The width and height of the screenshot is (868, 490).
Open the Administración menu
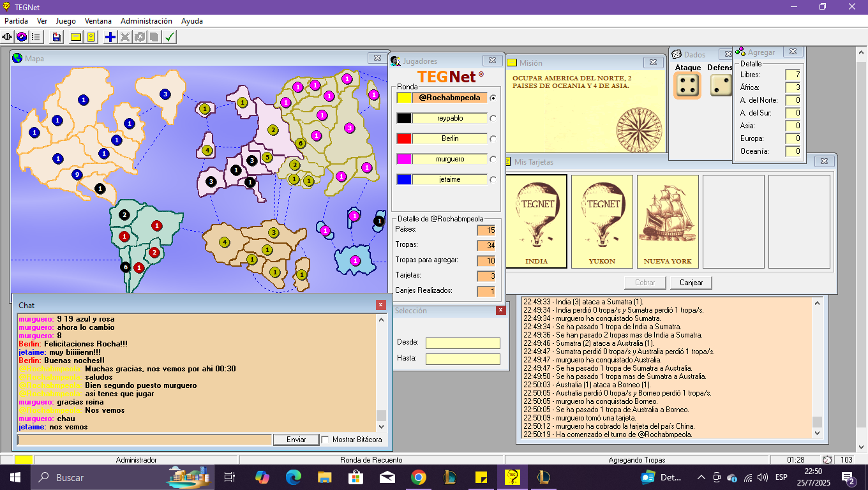146,21
